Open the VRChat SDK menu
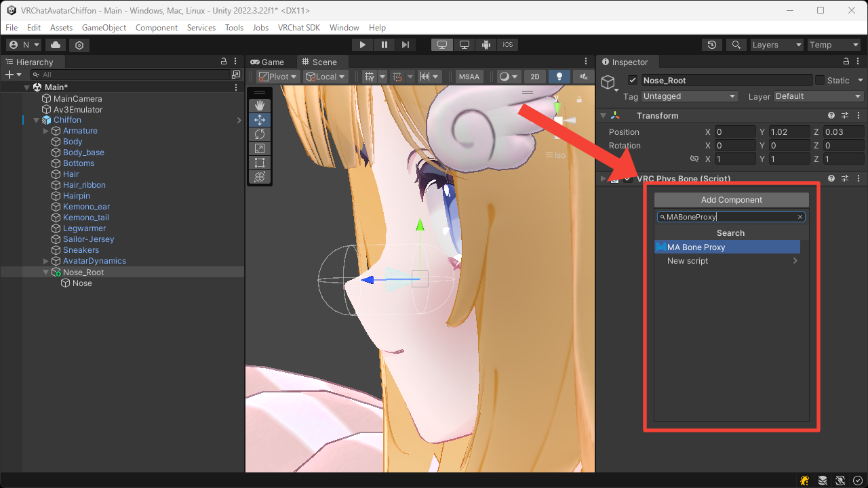Screen dimensions: 868x488 click(x=299, y=27)
